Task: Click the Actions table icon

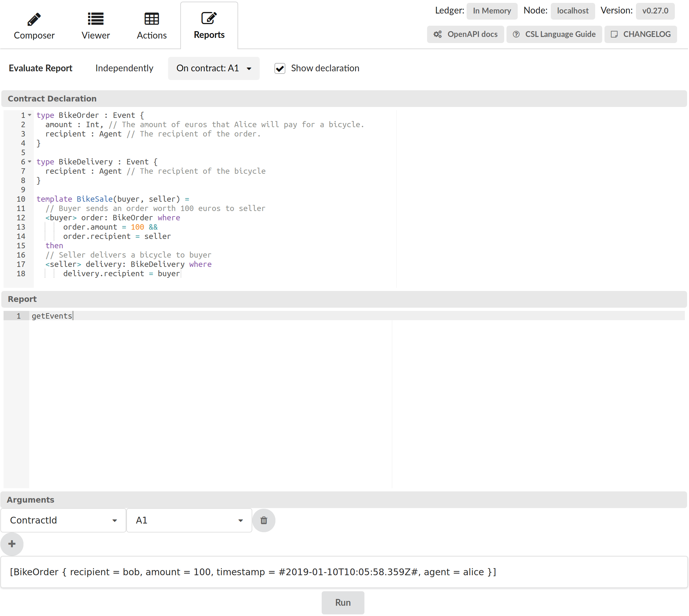Action: (x=151, y=19)
